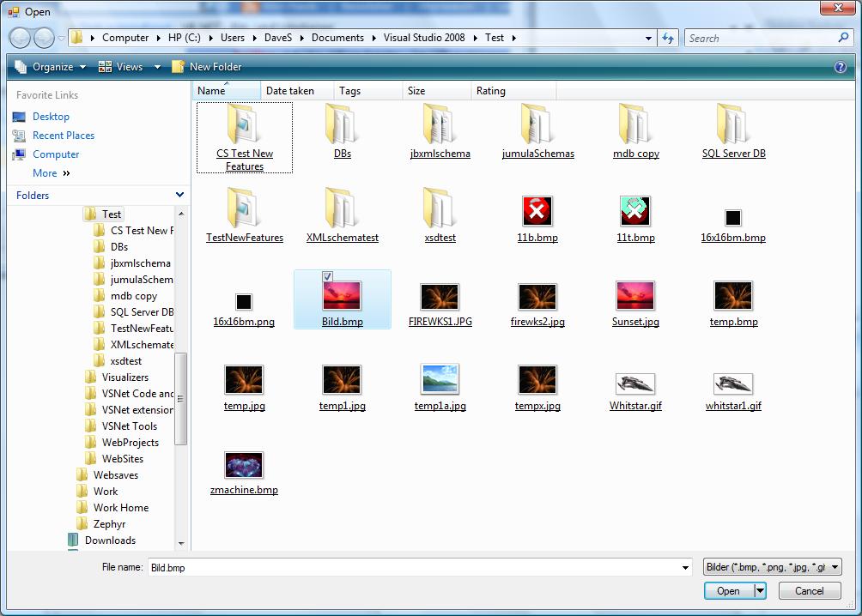Viewport: 862px width, 616px height.
Task: Select the Whitstar.gif spaceship file icon
Action: coord(635,383)
